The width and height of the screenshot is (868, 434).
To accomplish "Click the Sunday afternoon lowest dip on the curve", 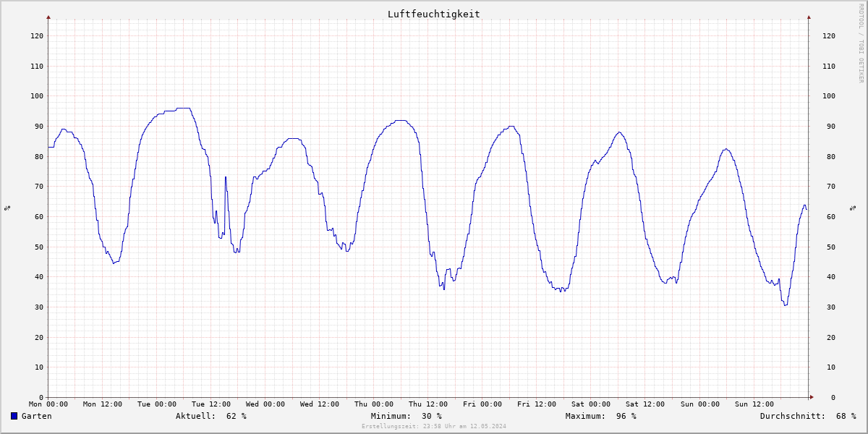I will coord(786,305).
